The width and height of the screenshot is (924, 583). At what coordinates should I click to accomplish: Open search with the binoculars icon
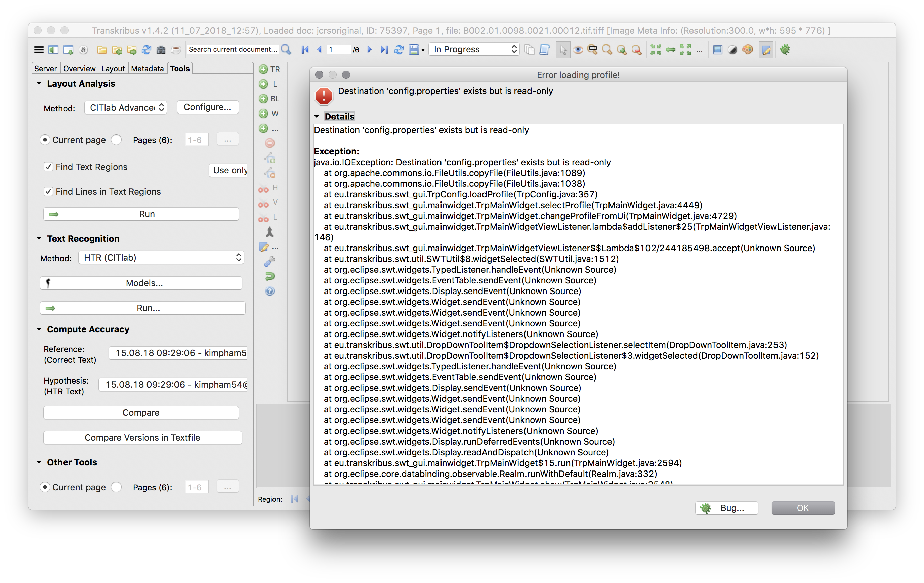tap(161, 49)
